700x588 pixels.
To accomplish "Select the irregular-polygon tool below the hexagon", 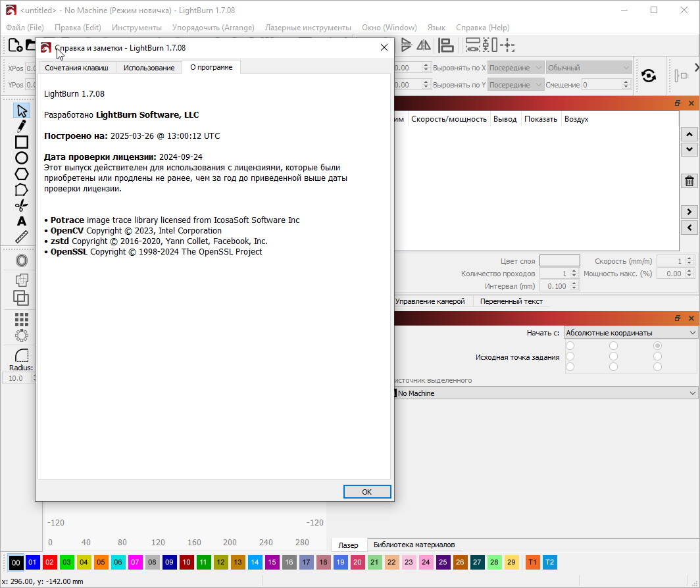I will point(22,189).
